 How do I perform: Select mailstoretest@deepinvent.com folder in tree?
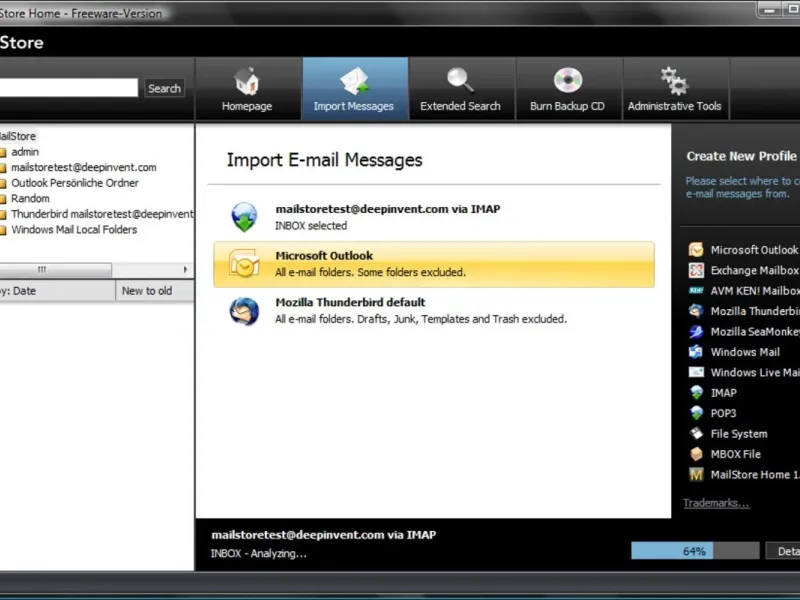(84, 167)
